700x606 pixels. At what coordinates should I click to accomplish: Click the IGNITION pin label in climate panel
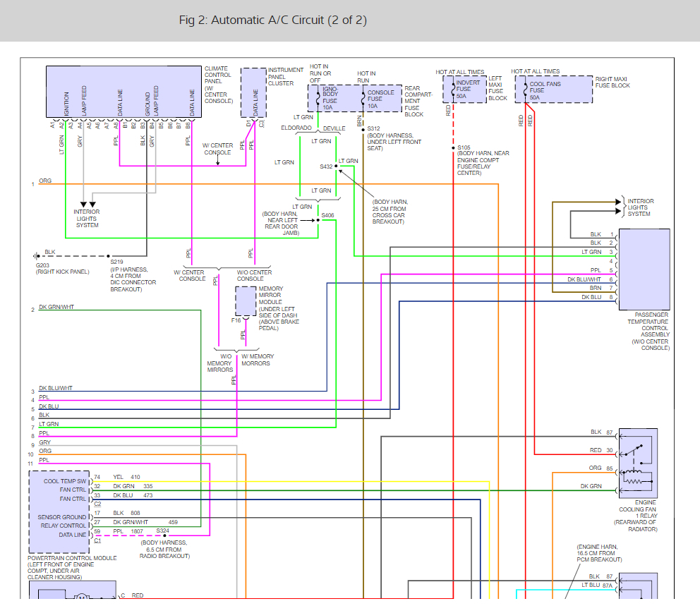pos(66,104)
